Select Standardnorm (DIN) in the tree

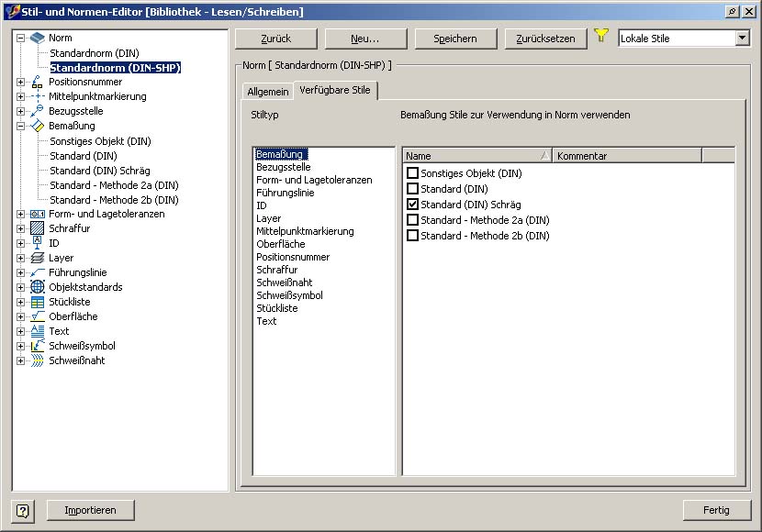[x=95, y=53]
